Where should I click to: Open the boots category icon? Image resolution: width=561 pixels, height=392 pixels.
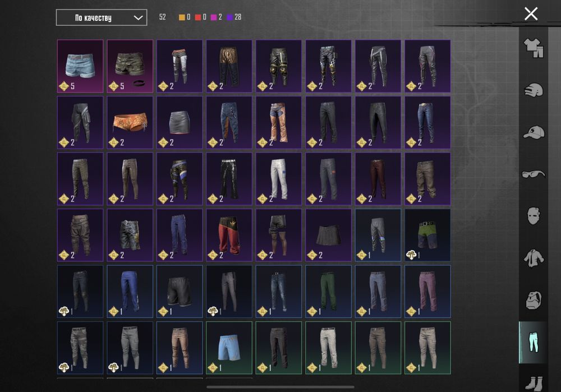click(x=533, y=383)
